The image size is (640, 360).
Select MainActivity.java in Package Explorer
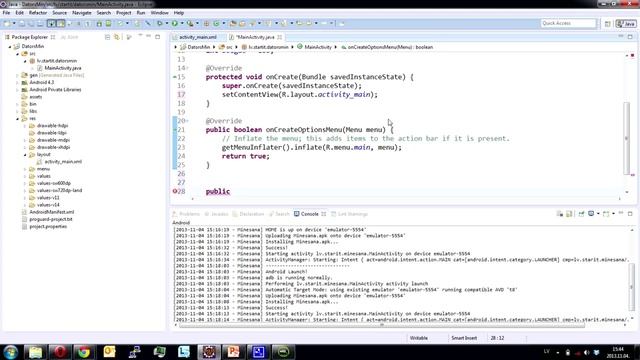(x=62, y=68)
